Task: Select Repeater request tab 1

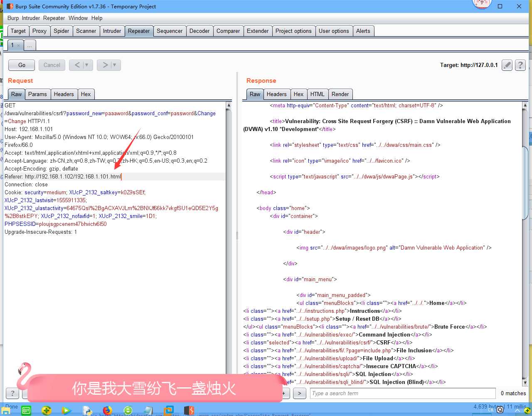Action: click(12, 45)
